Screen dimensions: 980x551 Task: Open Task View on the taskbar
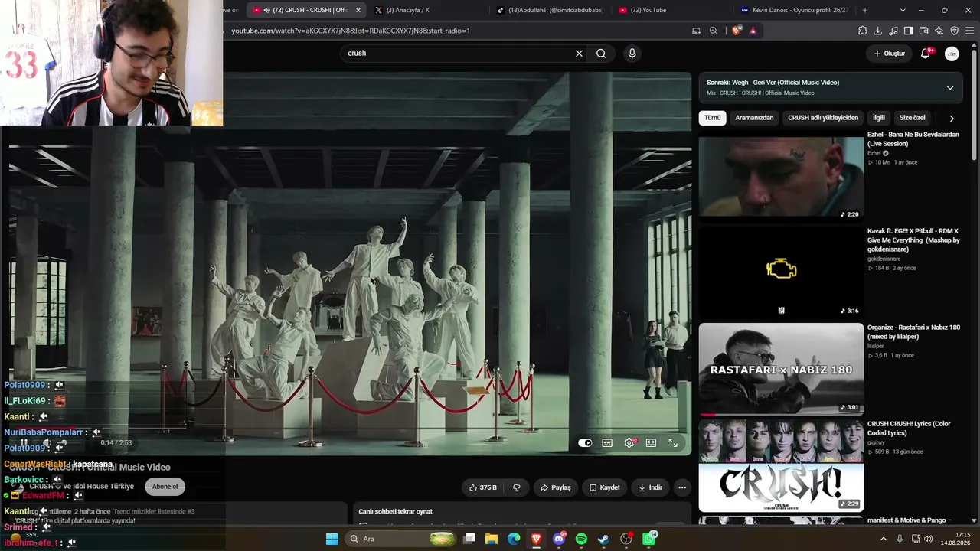[x=469, y=539]
